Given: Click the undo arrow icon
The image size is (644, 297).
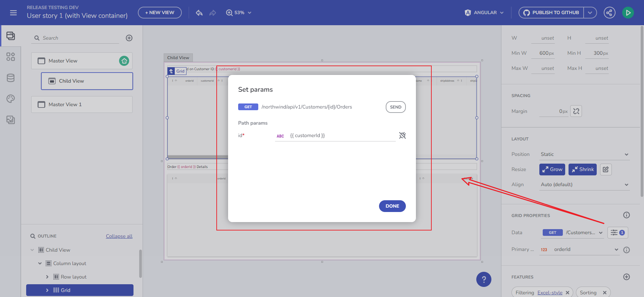Looking at the screenshot, I should click(x=199, y=13).
